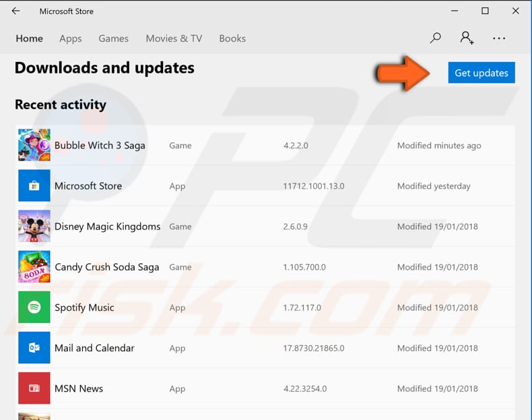
Task: Open the Bubble Witch 3 Saga name
Action: pyautogui.click(x=100, y=146)
